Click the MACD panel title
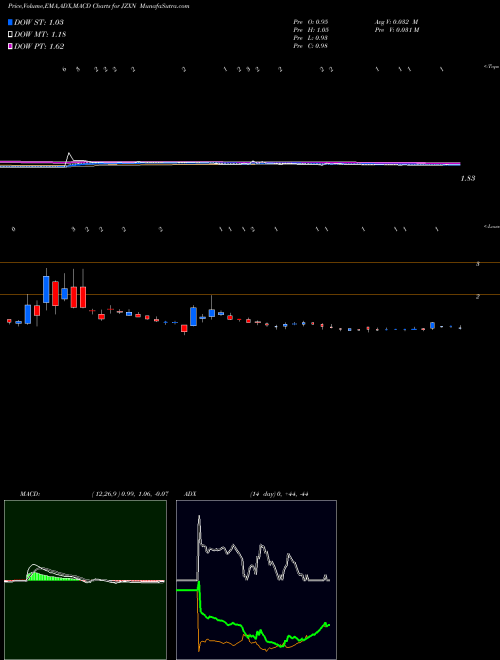The height and width of the screenshot is (660, 500). point(30,494)
